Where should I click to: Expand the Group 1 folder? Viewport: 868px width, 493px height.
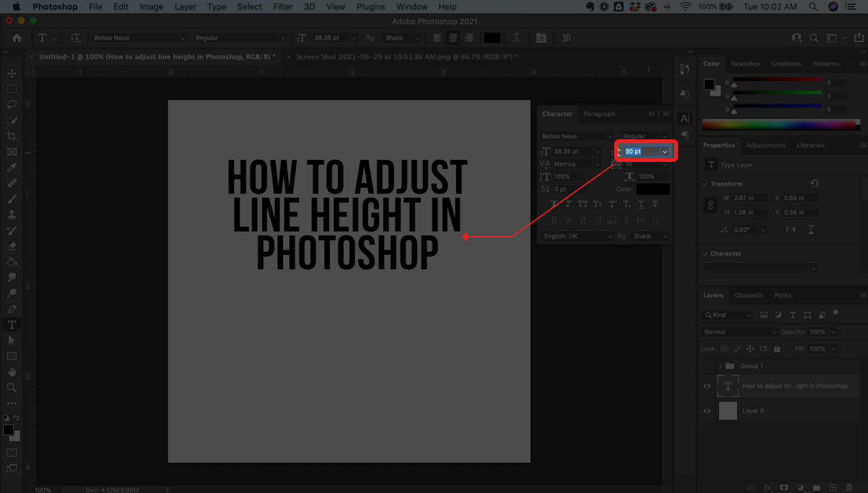[x=720, y=366]
